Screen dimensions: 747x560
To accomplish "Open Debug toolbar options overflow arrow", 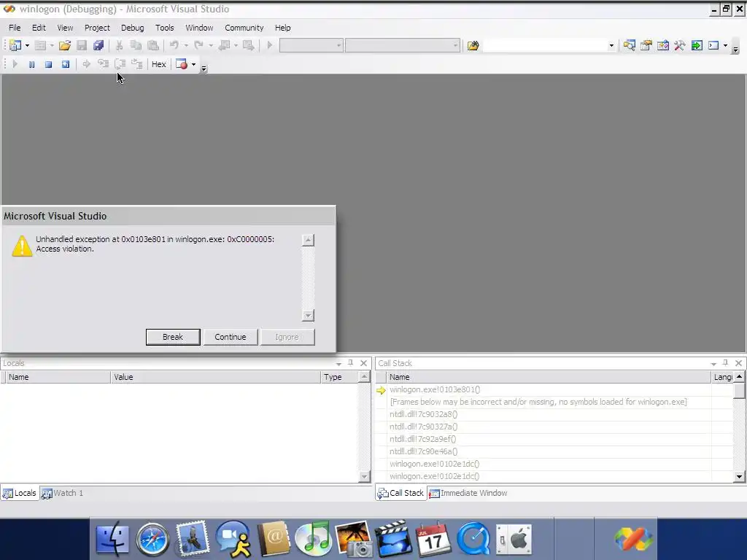I will tap(204, 69).
